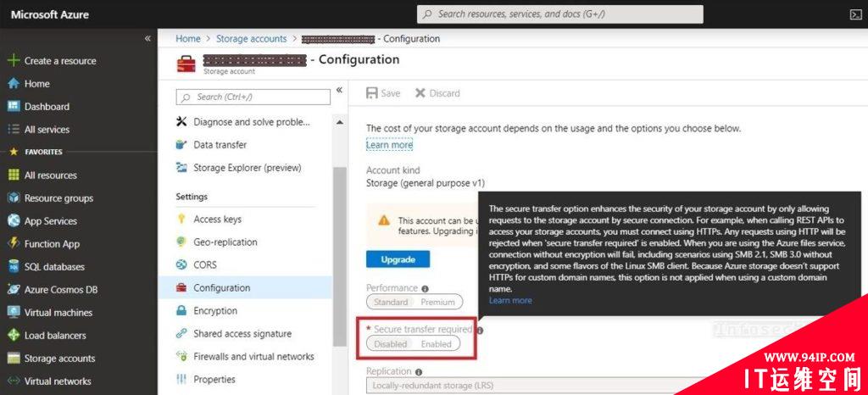Click Home breadcrumb link
868x395 pixels.
coord(188,39)
